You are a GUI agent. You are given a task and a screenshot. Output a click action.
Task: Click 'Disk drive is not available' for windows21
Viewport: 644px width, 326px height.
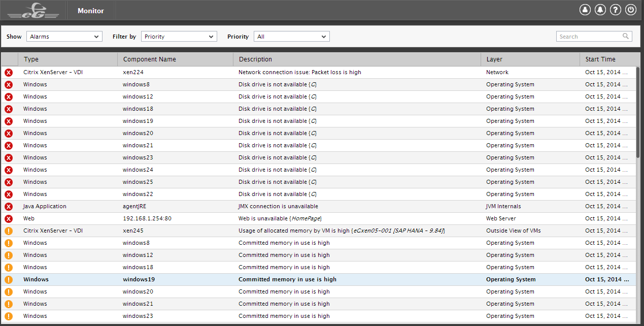(278, 145)
